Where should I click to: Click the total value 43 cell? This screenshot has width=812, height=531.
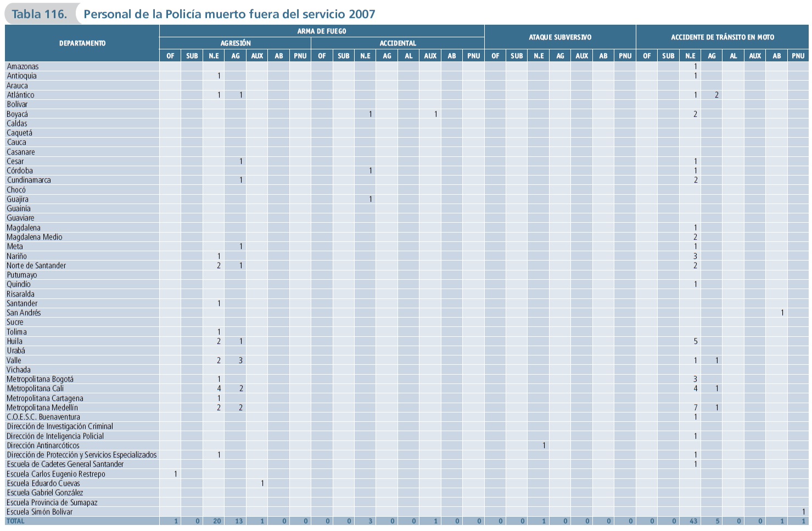pyautogui.click(x=693, y=521)
